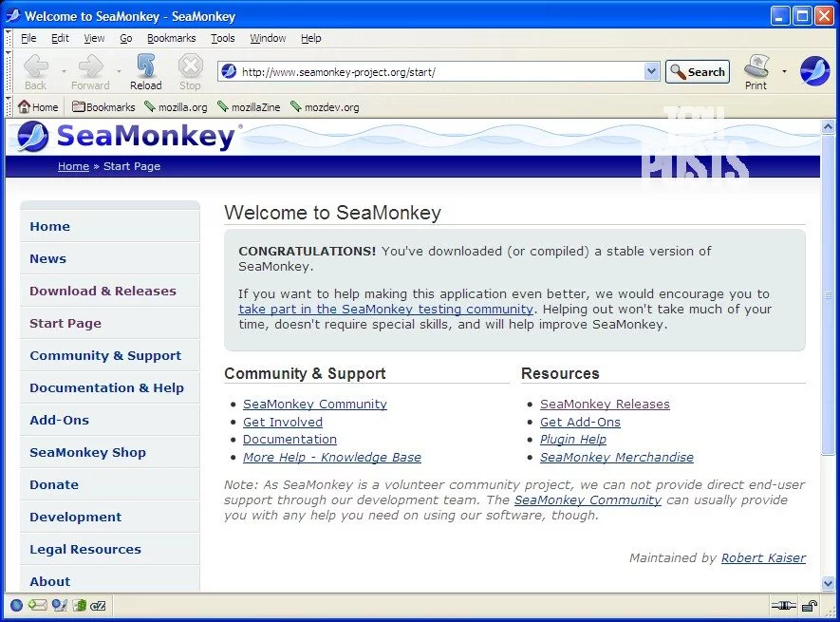The image size is (840, 622).
Task: Open the Bookmarks menu
Action: point(172,38)
